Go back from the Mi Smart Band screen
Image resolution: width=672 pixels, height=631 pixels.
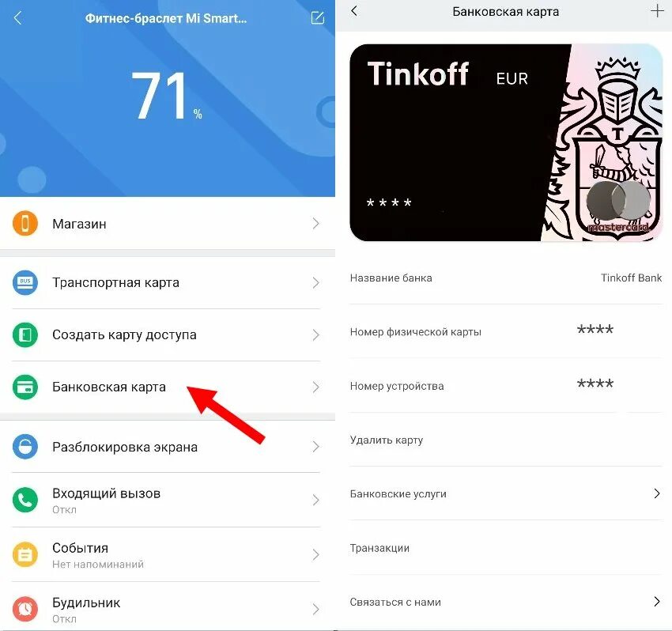click(x=17, y=18)
